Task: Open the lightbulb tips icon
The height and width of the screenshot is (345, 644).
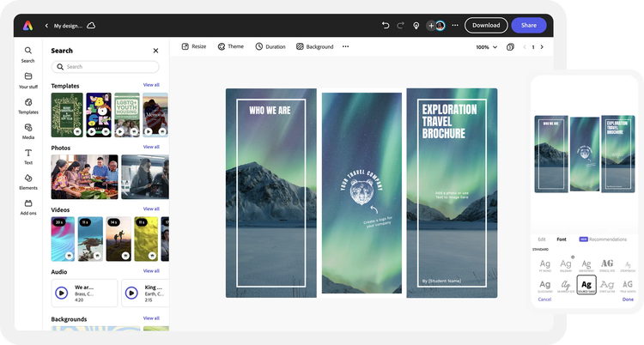Action: coord(416,26)
